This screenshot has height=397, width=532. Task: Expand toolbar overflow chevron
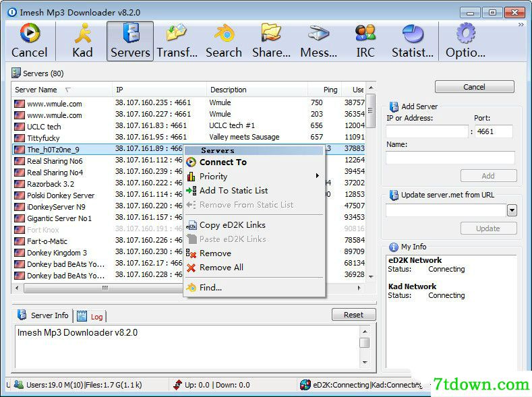[521, 25]
